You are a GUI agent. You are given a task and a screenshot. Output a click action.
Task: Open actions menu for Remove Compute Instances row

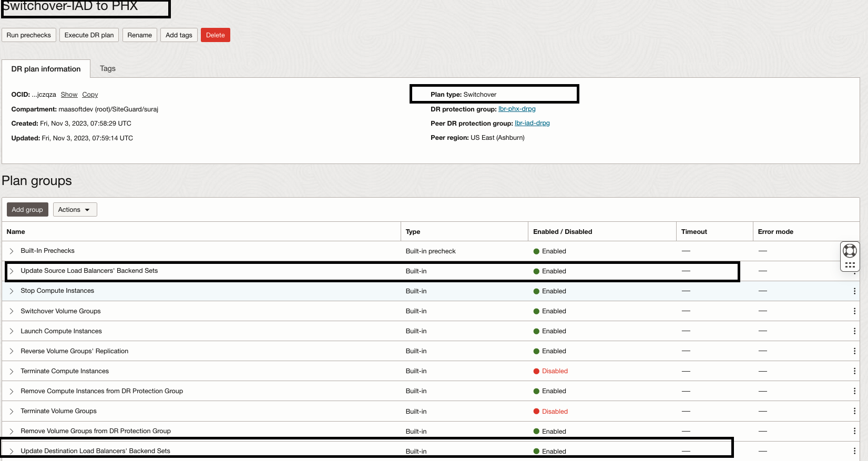pyautogui.click(x=854, y=391)
